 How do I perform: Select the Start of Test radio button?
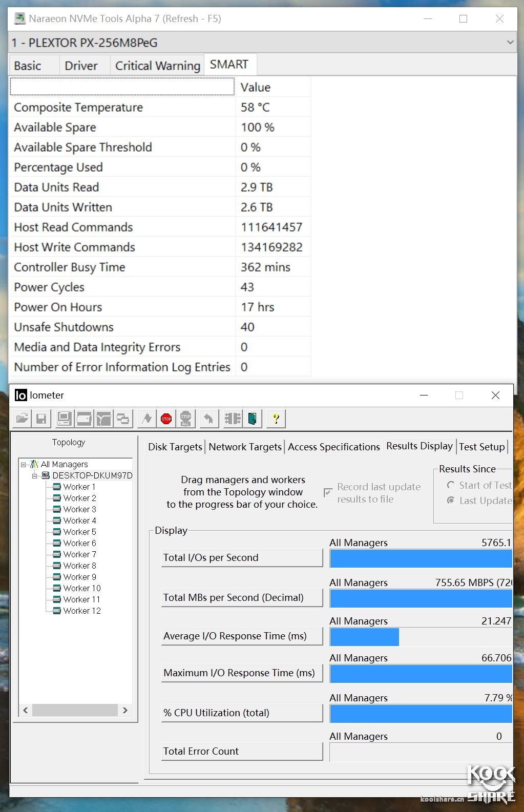[x=451, y=485]
